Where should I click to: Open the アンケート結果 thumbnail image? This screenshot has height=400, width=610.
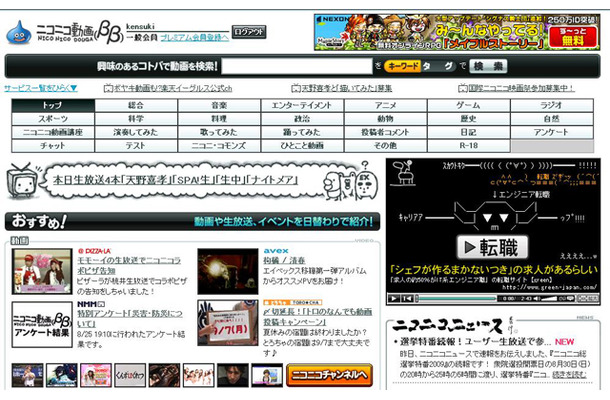42,325
